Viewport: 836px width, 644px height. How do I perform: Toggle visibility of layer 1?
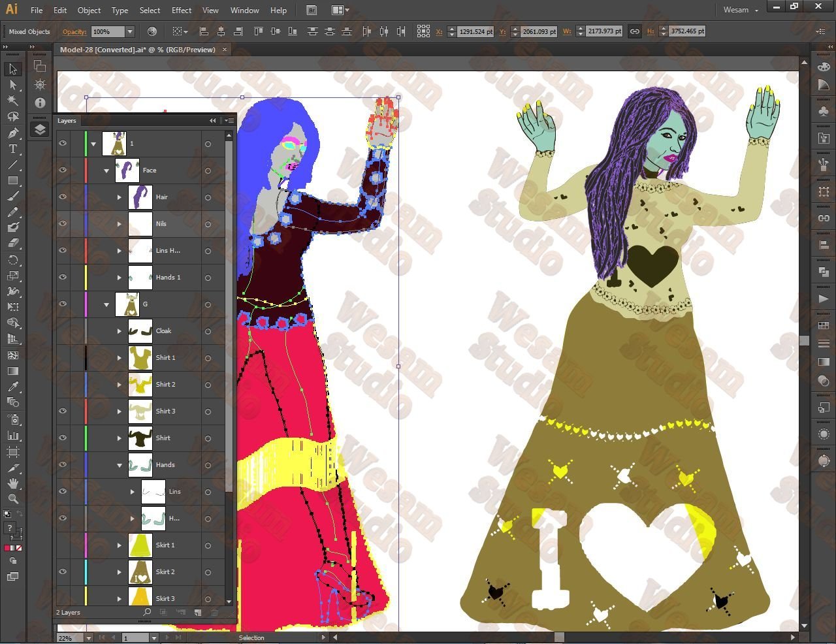63,143
